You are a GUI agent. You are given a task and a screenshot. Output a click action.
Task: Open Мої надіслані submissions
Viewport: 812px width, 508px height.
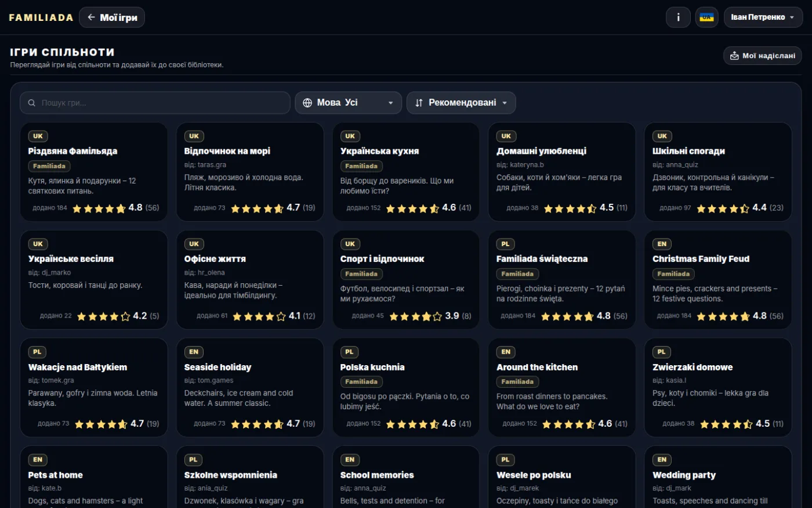pos(763,56)
